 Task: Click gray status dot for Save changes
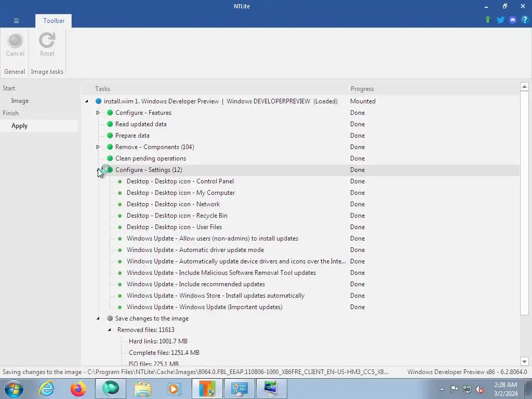(x=110, y=318)
